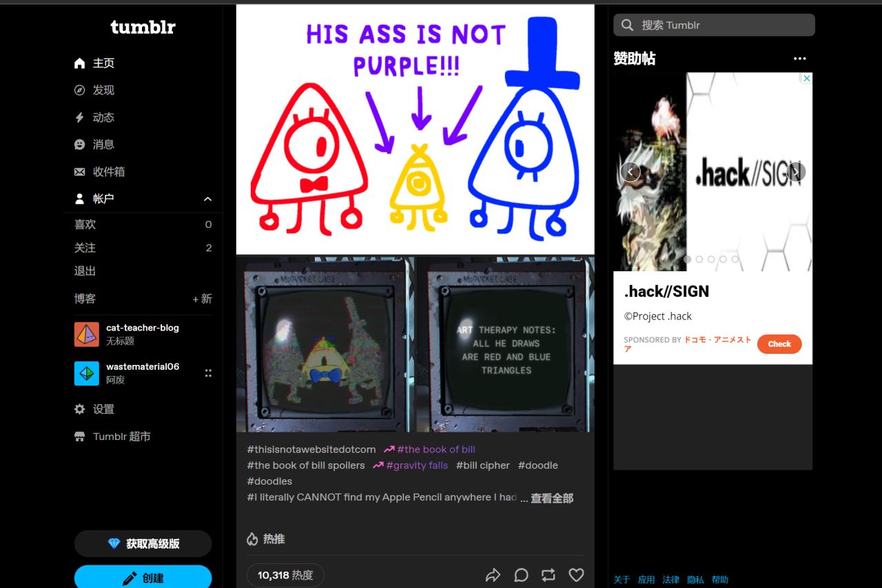Open the store icon for Tumblr 超市
Screen dimensions: 882x588
coord(80,437)
